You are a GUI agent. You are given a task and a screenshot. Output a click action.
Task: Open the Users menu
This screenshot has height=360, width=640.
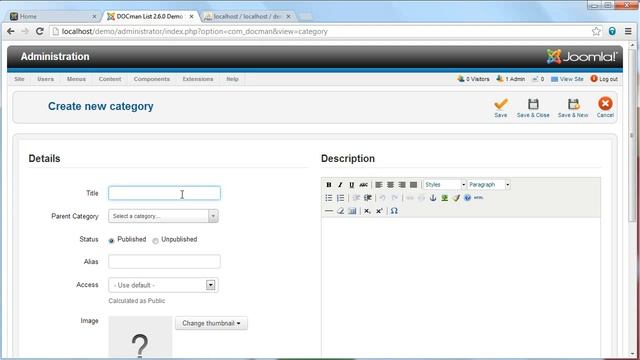45,79
